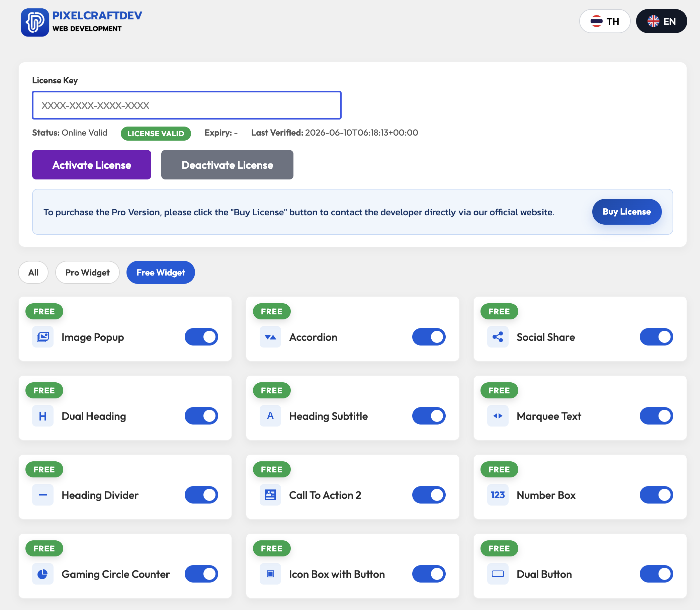
Task: Disable the Image Popup widget toggle
Action: pyautogui.click(x=201, y=337)
